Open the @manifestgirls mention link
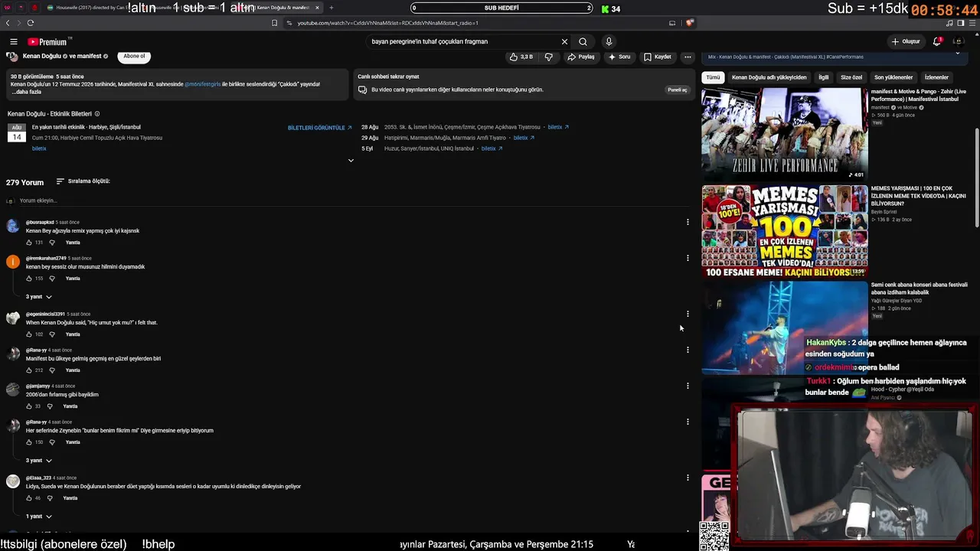980x551 pixels. (x=202, y=84)
